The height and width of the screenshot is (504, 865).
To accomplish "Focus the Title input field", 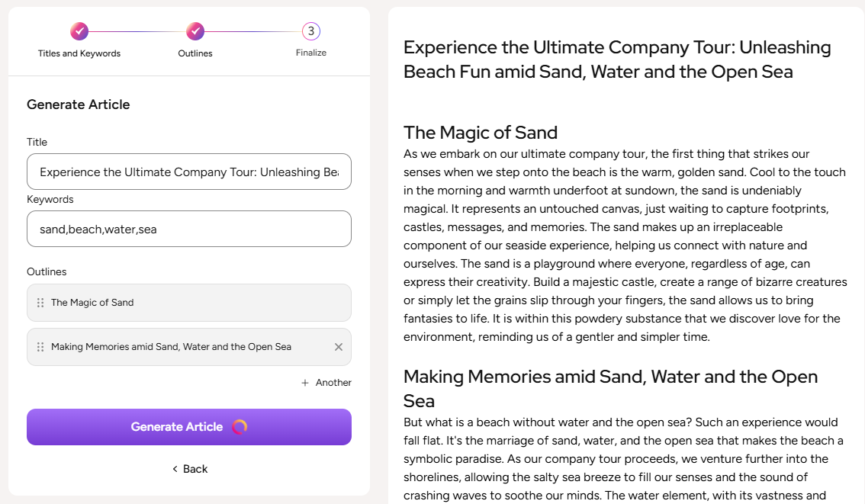I will pos(189,172).
